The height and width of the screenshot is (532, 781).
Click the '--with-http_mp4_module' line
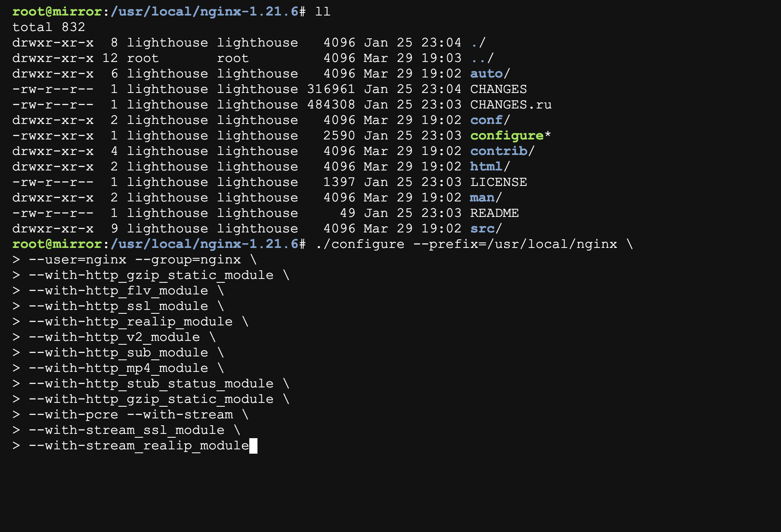point(118,368)
